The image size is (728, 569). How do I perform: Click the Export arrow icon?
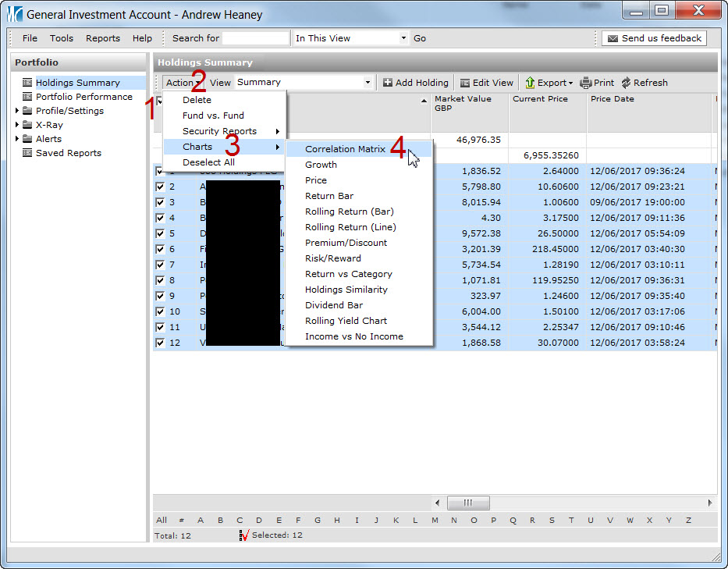(x=530, y=83)
